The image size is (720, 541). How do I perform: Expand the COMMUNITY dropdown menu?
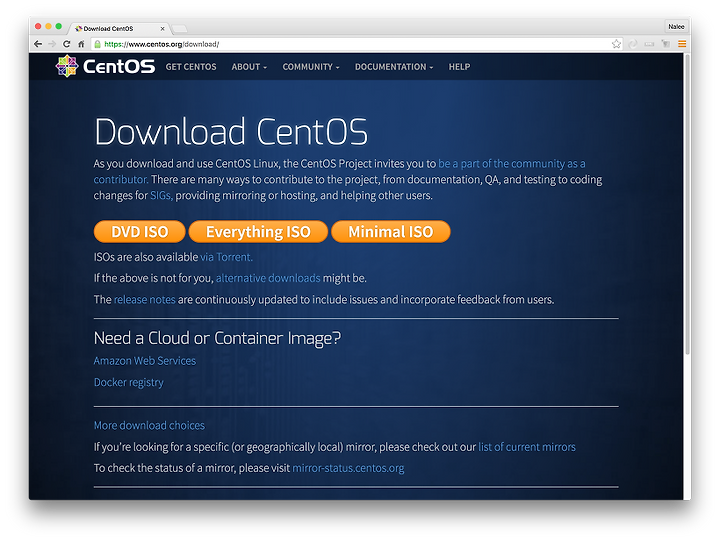click(311, 67)
